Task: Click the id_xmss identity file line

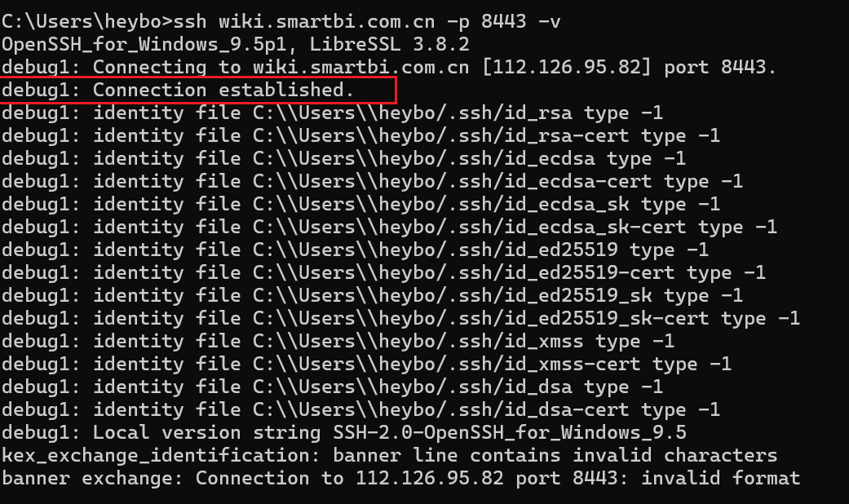Action: click(338, 341)
